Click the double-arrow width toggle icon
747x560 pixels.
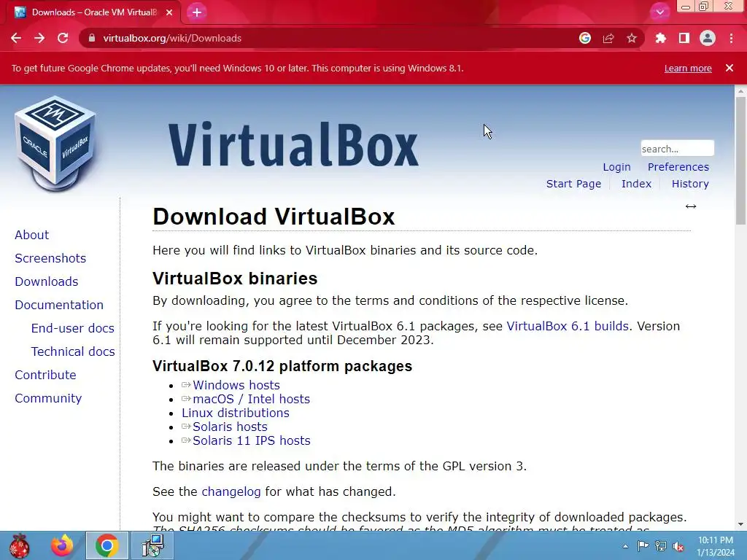point(691,206)
